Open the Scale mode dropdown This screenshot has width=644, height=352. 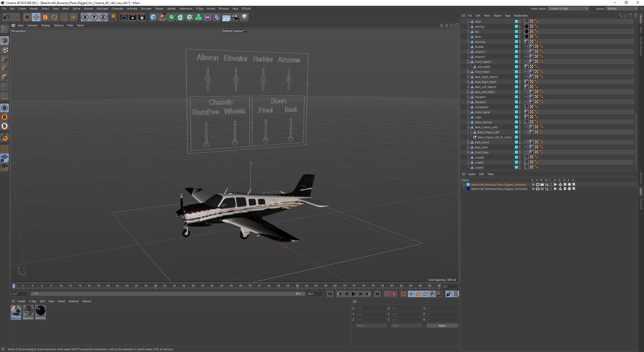tap(406, 326)
